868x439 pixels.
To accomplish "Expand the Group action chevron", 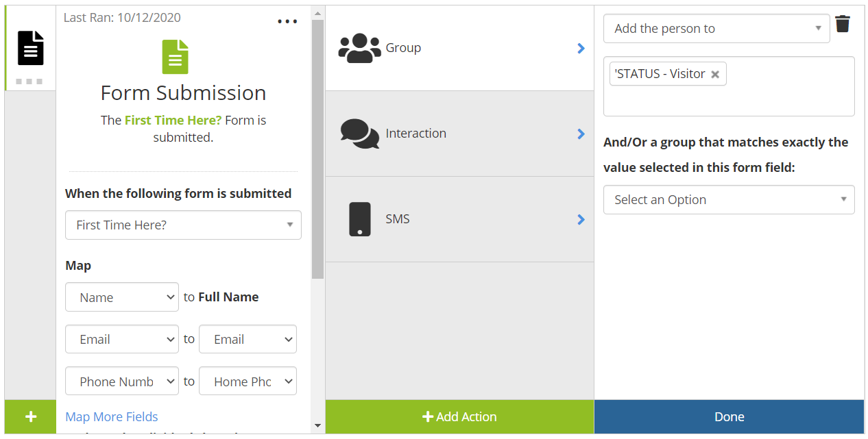I will (581, 49).
